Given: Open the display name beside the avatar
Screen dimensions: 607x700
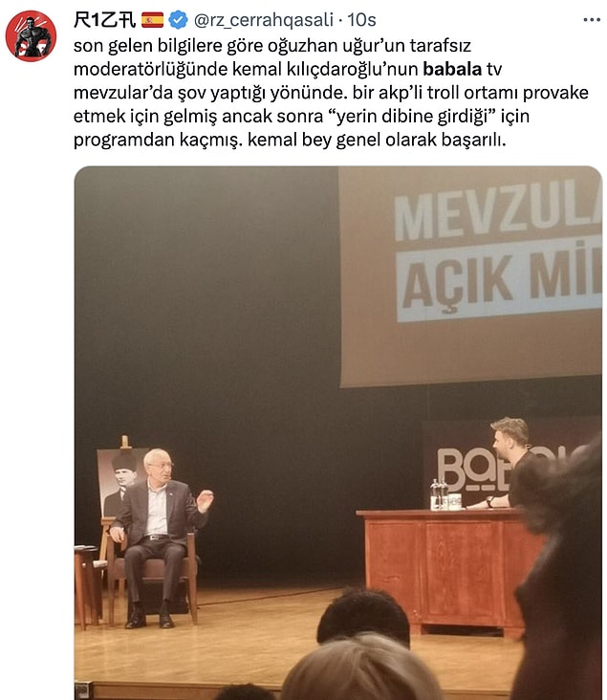Looking at the screenshot, I should 105,20.
